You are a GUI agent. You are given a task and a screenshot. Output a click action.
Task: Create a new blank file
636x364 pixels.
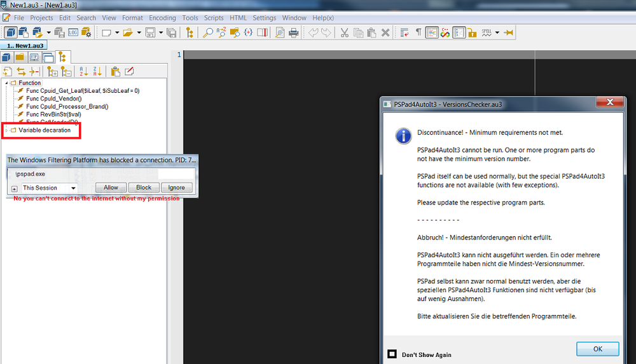(x=106, y=33)
